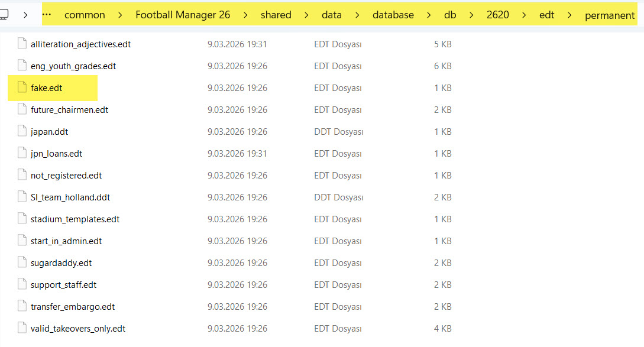Select the not_registered.edt file name
644x347 pixels.
coord(66,176)
